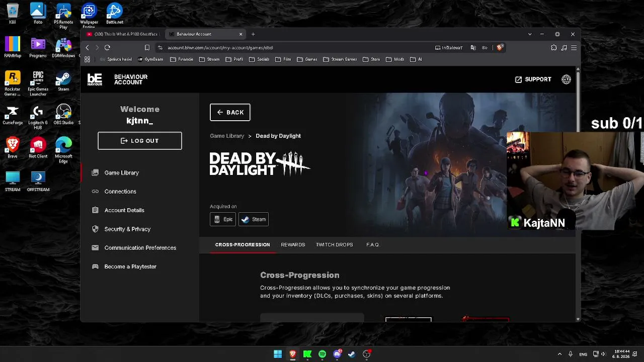Open the Game Library sidebar icon

[95, 172]
